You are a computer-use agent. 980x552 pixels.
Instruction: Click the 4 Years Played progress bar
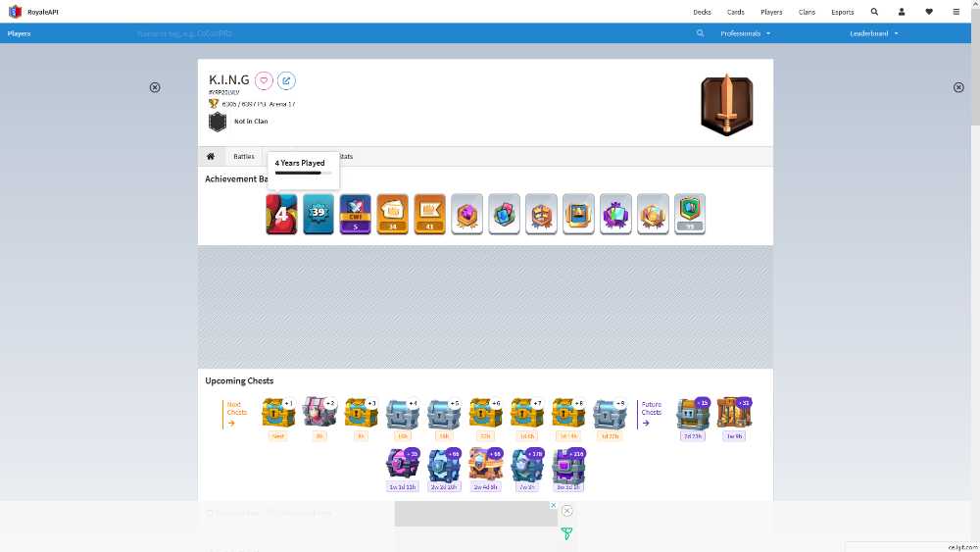point(303,174)
